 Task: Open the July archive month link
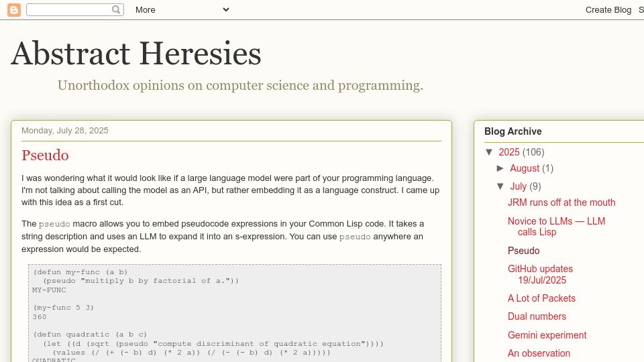click(x=519, y=186)
